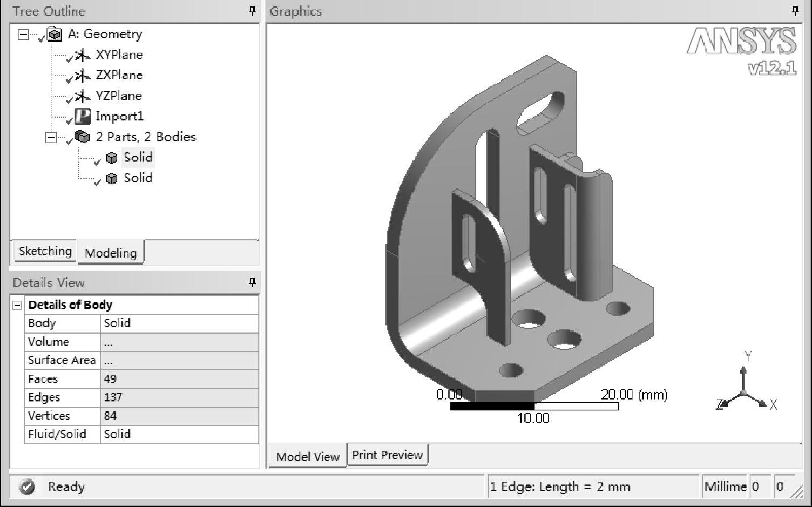This screenshot has height=507, width=812.
Task: Select YZPlane in the tree outline
Action: click(119, 96)
